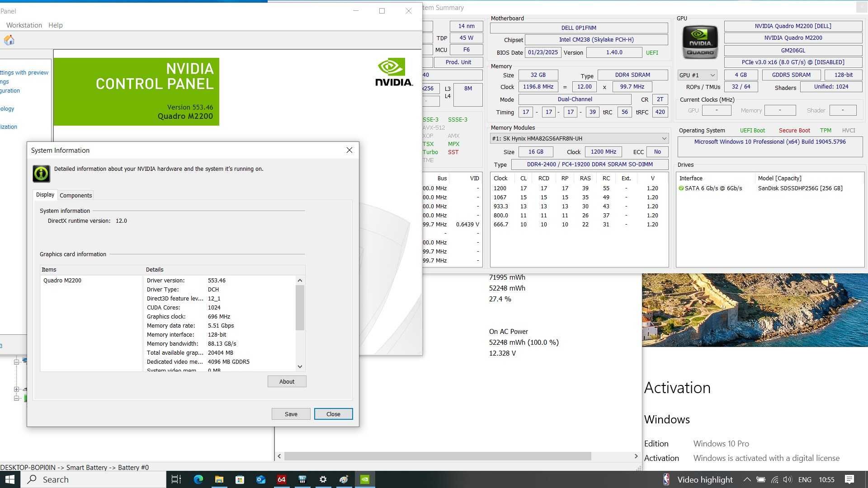Collapse the top tree node in left pane
The image size is (868, 488).
[16, 362]
